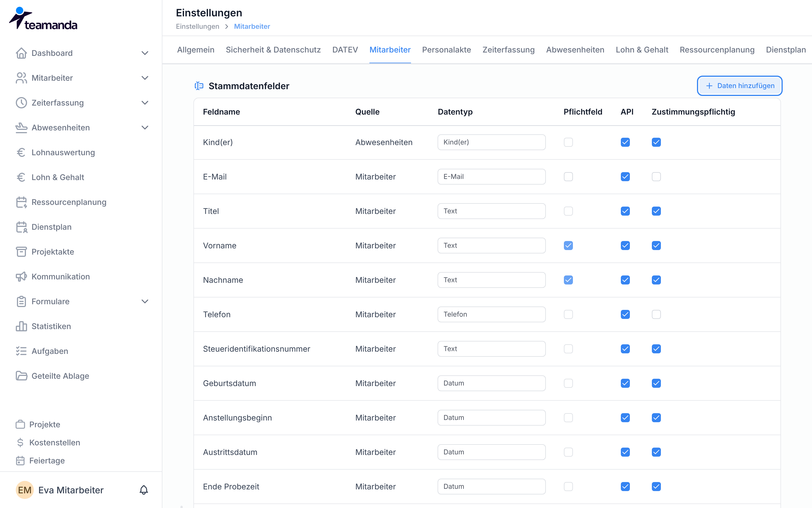The height and width of the screenshot is (508, 812).
Task: Uncheck Zustimmungspflichtig for Geburtsdatum
Action: coord(656,383)
